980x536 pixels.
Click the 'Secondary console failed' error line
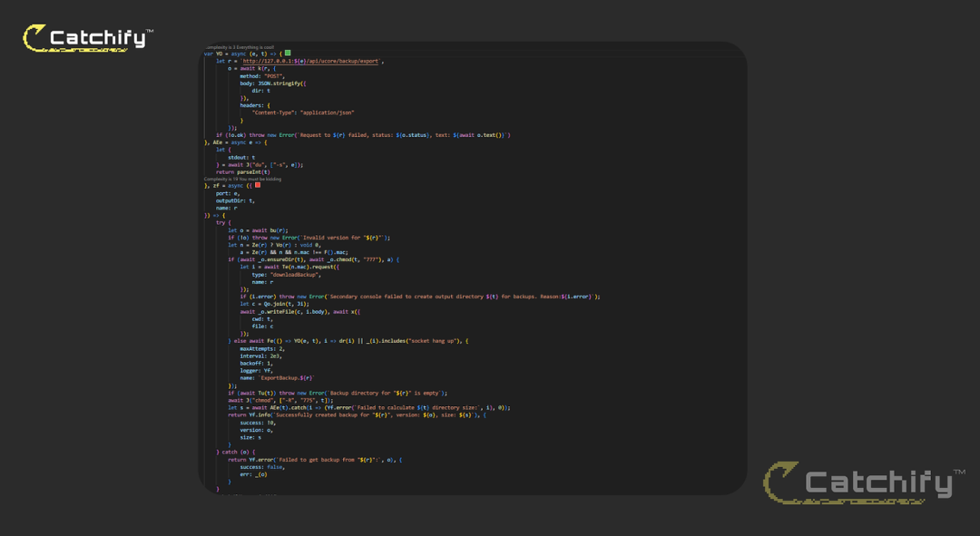point(420,297)
